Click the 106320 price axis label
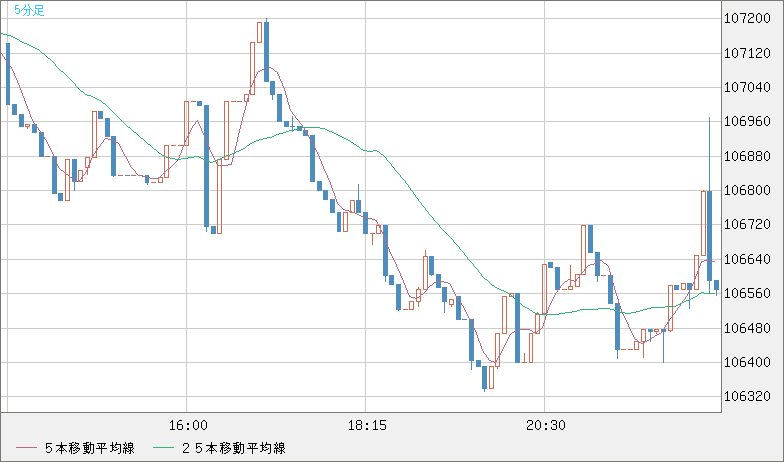Screen dimensions: 784x462 (x=747, y=397)
